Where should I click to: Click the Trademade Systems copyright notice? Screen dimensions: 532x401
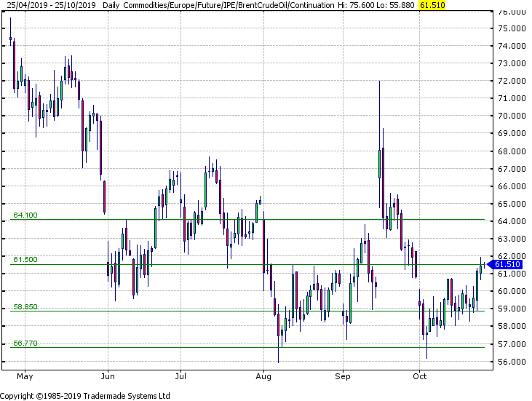(85, 396)
